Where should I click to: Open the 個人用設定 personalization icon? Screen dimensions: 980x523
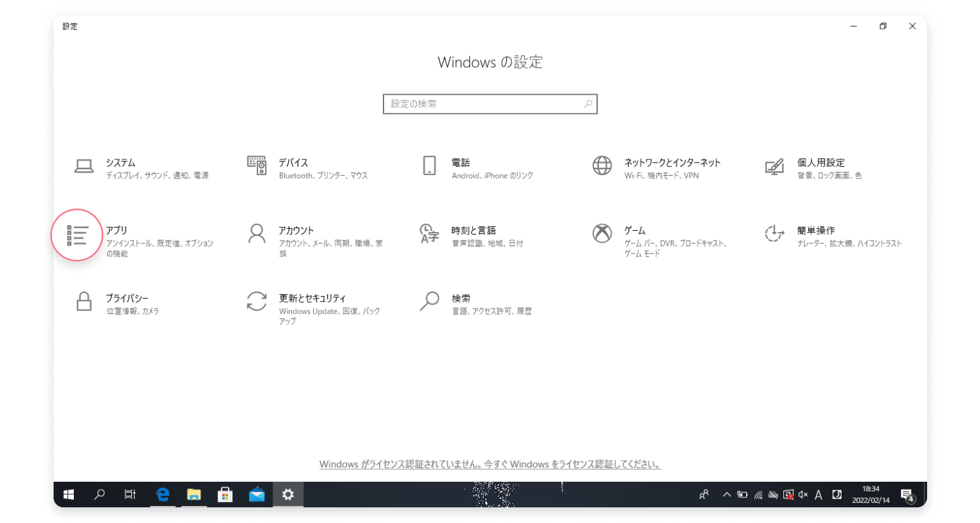pos(774,167)
